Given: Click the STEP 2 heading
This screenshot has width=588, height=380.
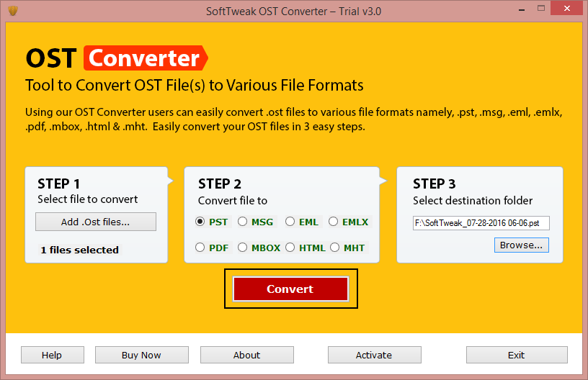Looking at the screenshot, I should [220, 184].
